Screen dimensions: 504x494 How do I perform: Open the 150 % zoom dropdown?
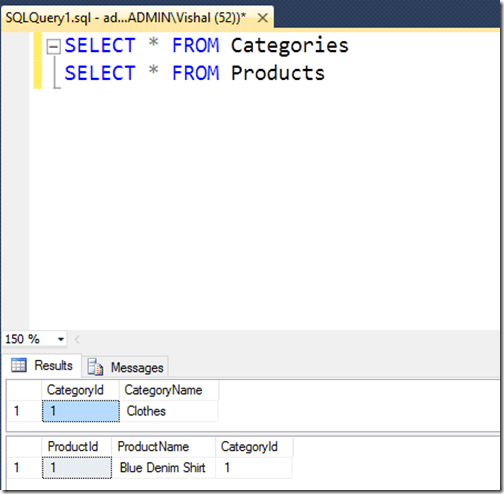pyautogui.click(x=60, y=339)
